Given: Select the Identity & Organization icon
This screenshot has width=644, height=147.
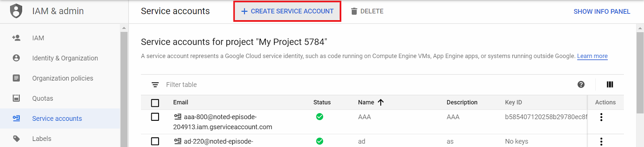Looking at the screenshot, I should coord(16,58).
